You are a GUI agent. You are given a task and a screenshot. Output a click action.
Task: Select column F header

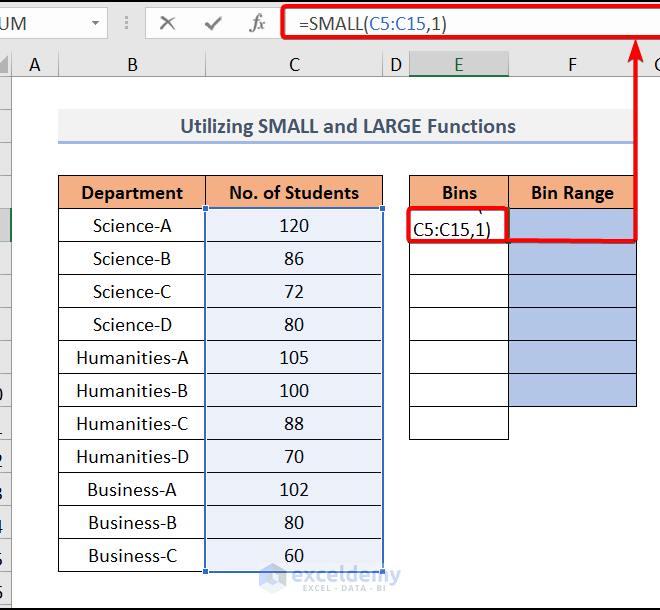(x=572, y=65)
